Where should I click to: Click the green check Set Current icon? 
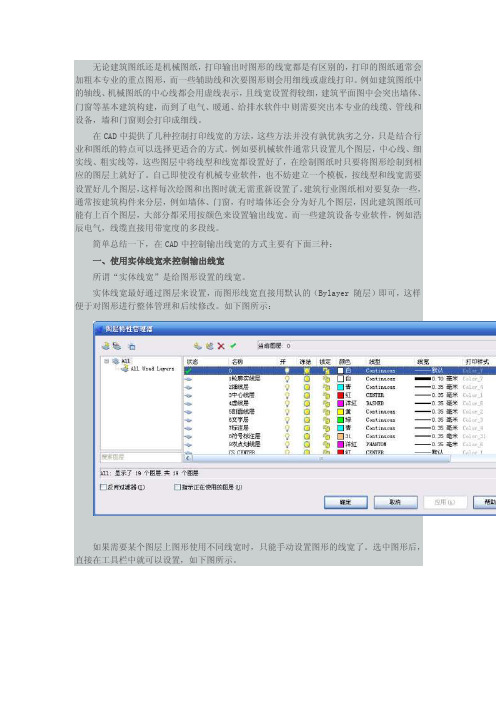click(233, 346)
